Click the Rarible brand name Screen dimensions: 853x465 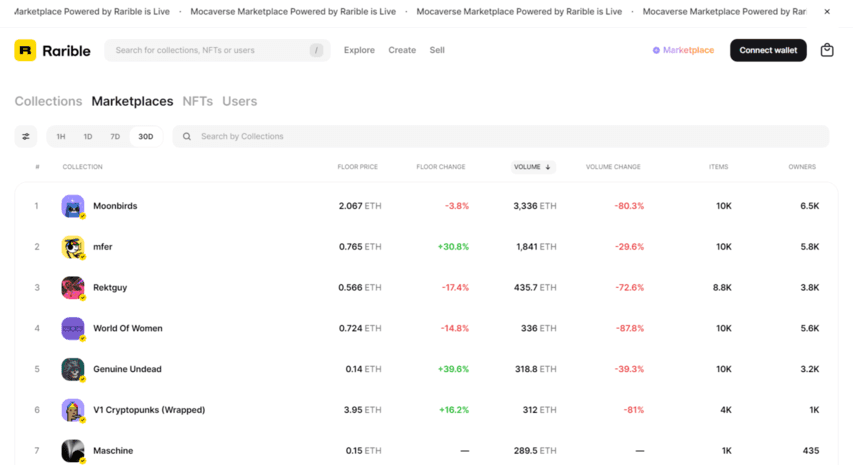[66, 51]
